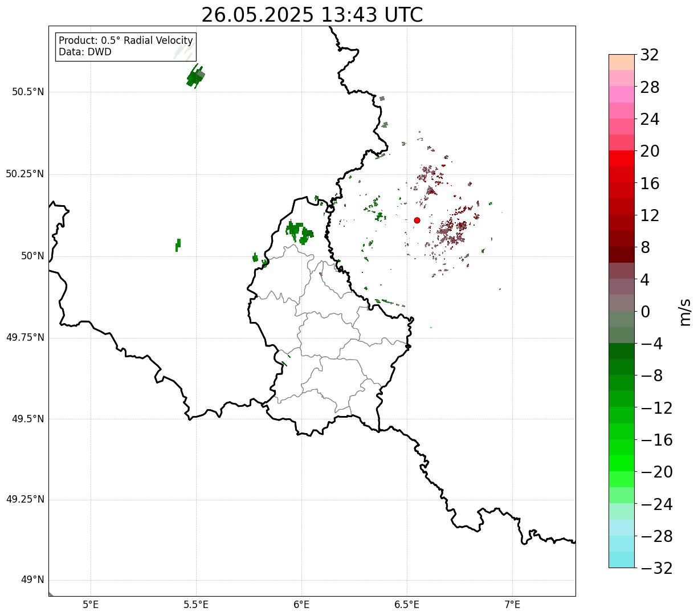Click the green velocity echo at 50°N west of 5.5°E
Viewport: 698px width, 616px height.
(x=178, y=246)
